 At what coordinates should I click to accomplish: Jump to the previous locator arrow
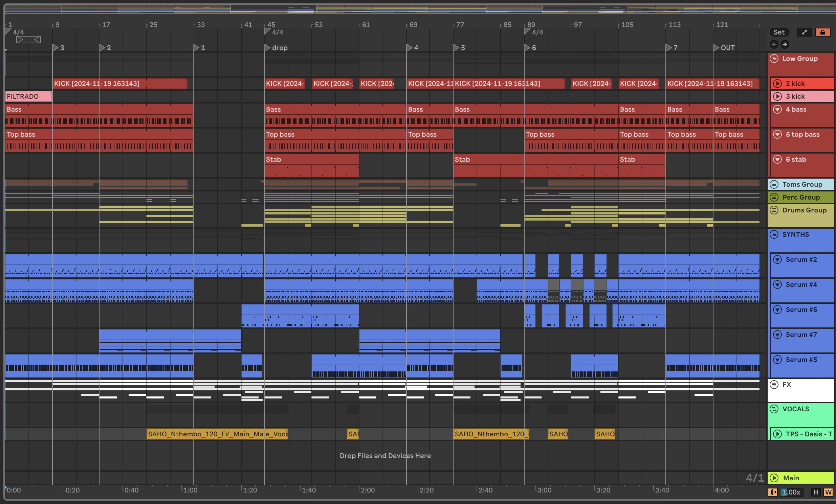coord(774,44)
